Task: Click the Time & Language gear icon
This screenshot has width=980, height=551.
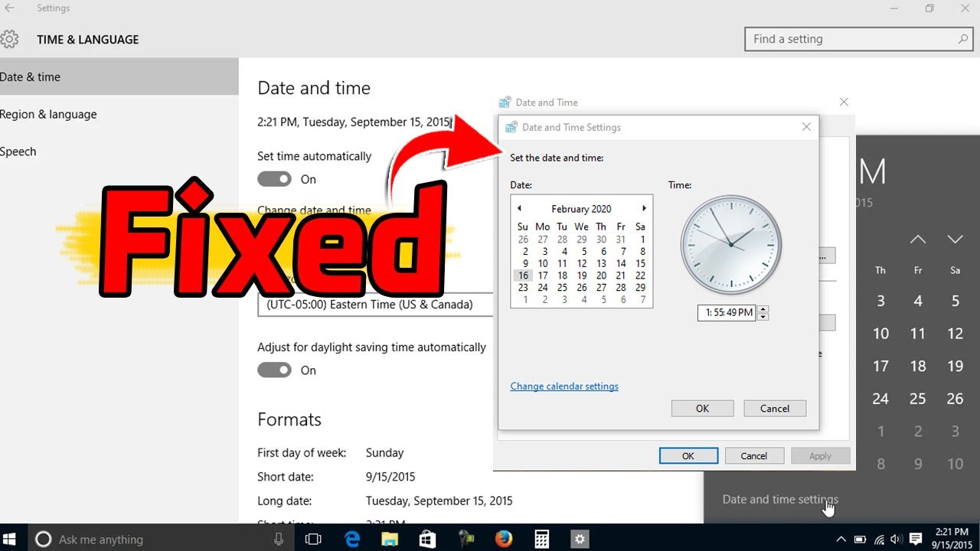Action: coord(9,39)
